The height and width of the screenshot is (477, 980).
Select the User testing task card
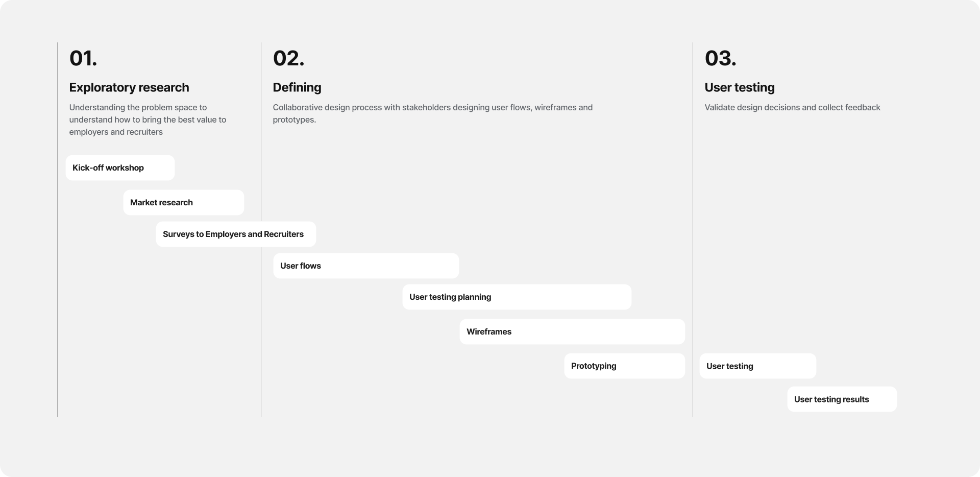pos(758,366)
